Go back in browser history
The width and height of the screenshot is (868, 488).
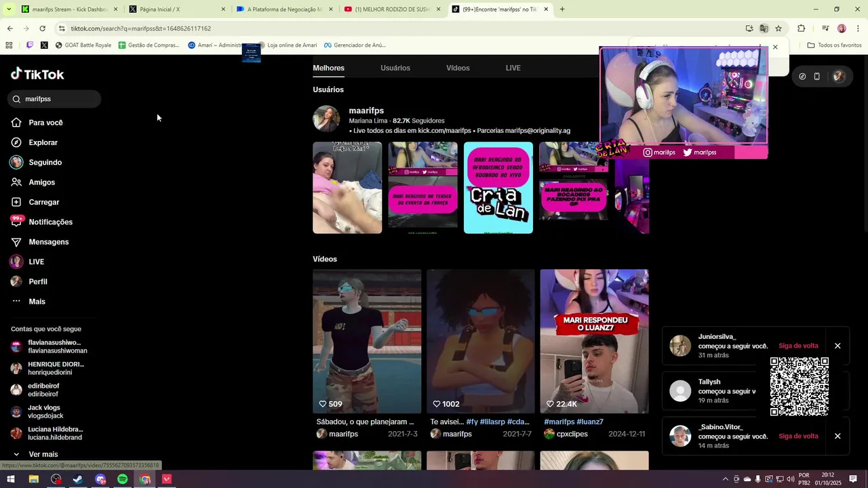(x=9, y=28)
